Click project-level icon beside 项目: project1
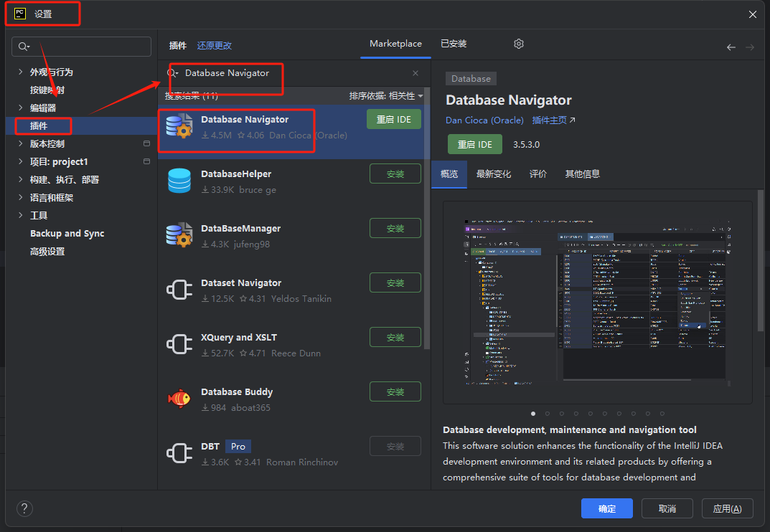This screenshot has width=770, height=532. (146, 161)
